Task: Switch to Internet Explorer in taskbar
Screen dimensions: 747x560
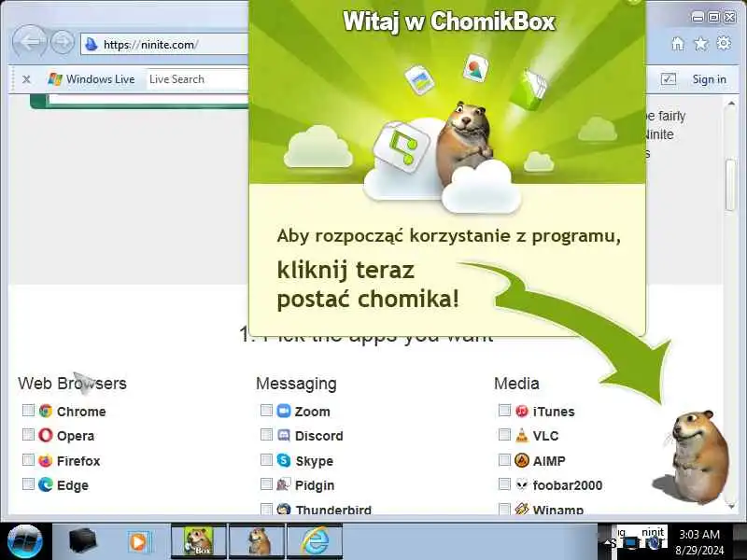Action: click(315, 542)
